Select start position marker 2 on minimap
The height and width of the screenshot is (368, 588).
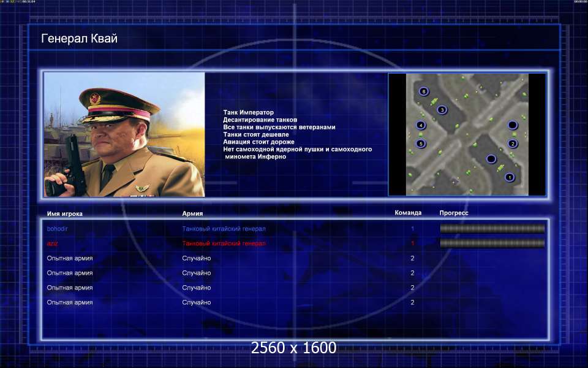click(513, 144)
